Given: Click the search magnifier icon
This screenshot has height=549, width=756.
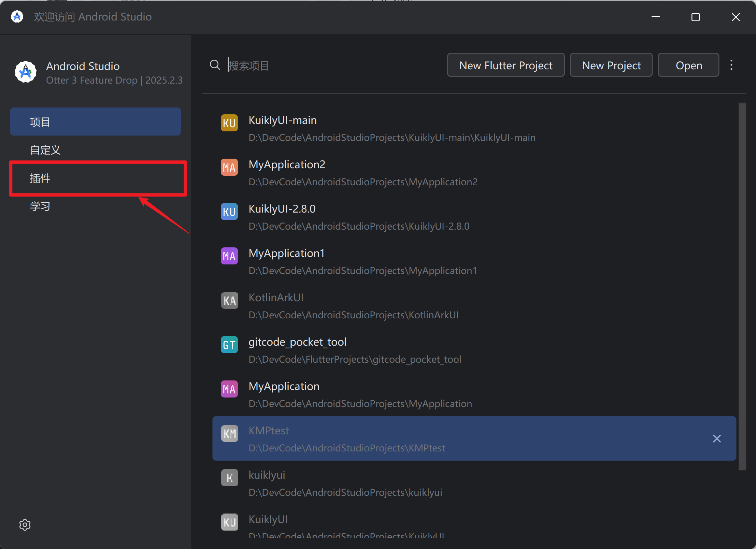Looking at the screenshot, I should pyautogui.click(x=215, y=65).
